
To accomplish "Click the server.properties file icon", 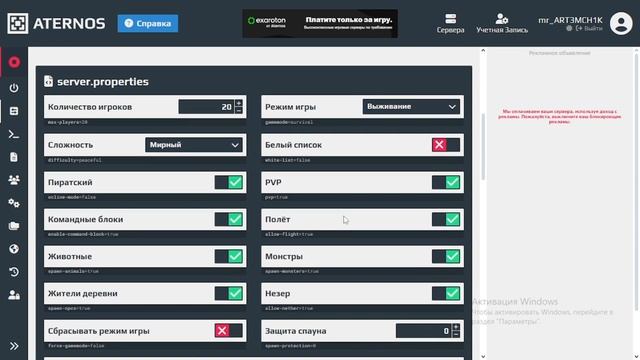I will [x=48, y=81].
